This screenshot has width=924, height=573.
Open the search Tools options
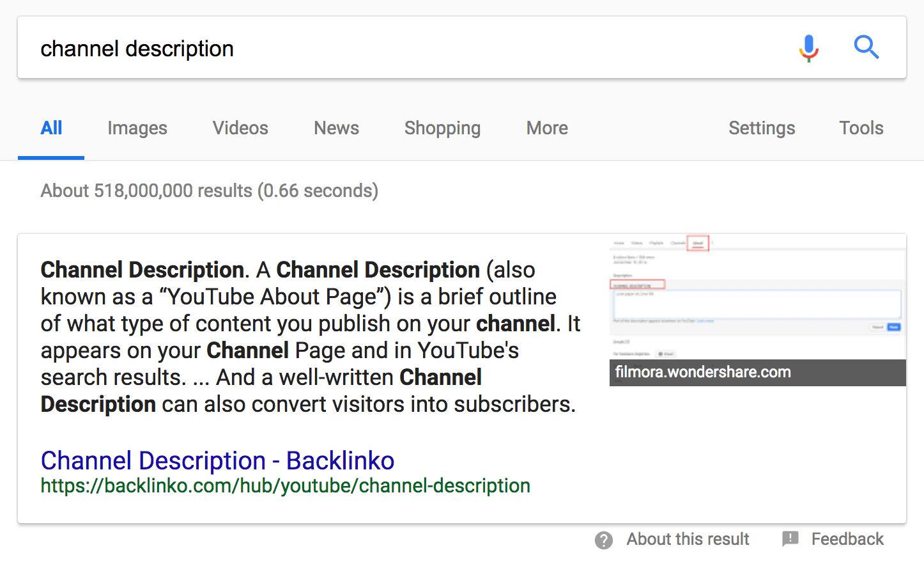pyautogui.click(x=861, y=128)
